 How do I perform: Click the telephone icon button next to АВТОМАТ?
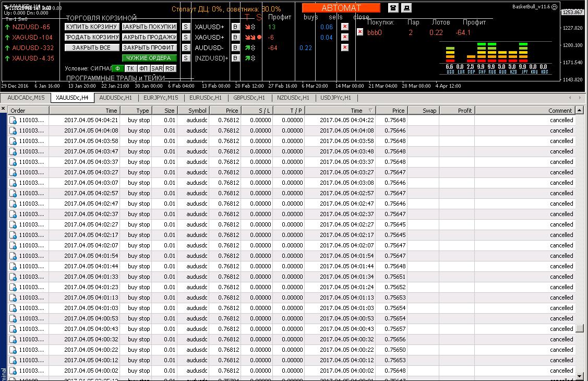click(393, 8)
